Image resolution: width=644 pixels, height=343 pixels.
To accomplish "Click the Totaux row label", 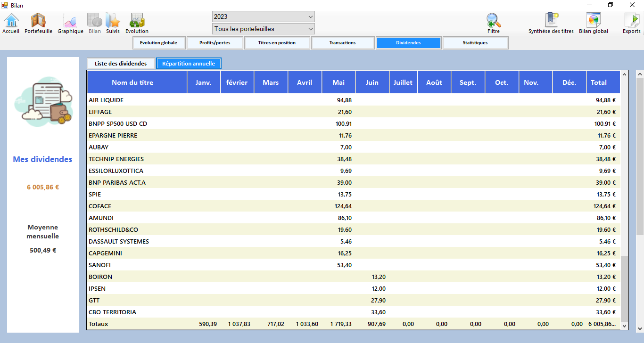I will click(x=98, y=324).
